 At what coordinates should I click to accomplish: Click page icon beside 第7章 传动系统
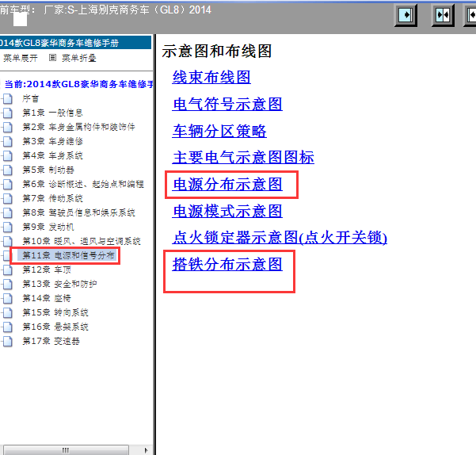(x=8, y=199)
